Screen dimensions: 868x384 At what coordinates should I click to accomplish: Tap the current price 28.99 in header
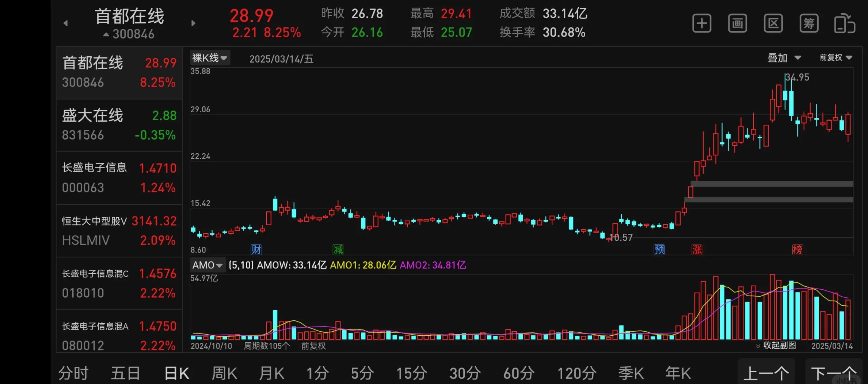point(251,16)
